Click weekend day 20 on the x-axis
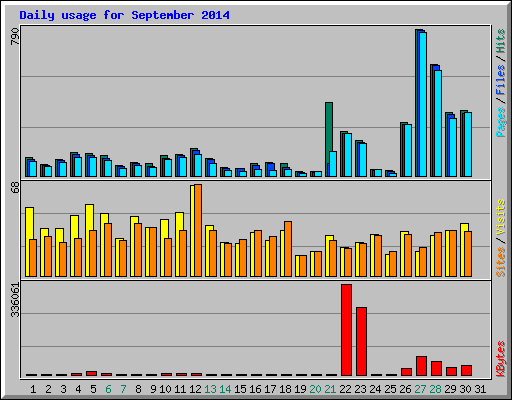This screenshot has width=512, height=400. tap(315, 389)
